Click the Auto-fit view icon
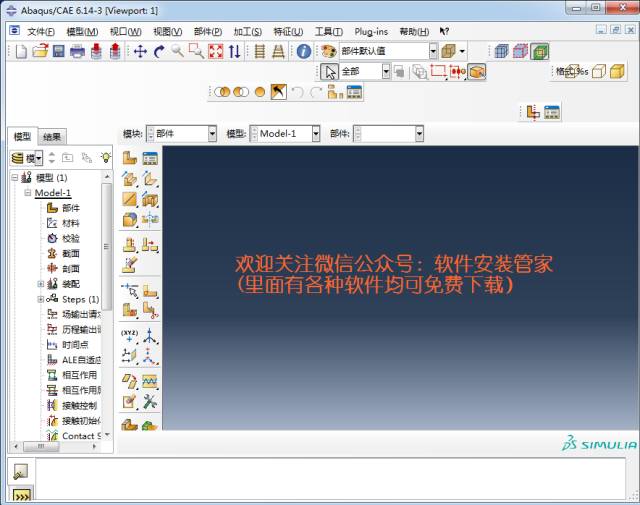 214,51
